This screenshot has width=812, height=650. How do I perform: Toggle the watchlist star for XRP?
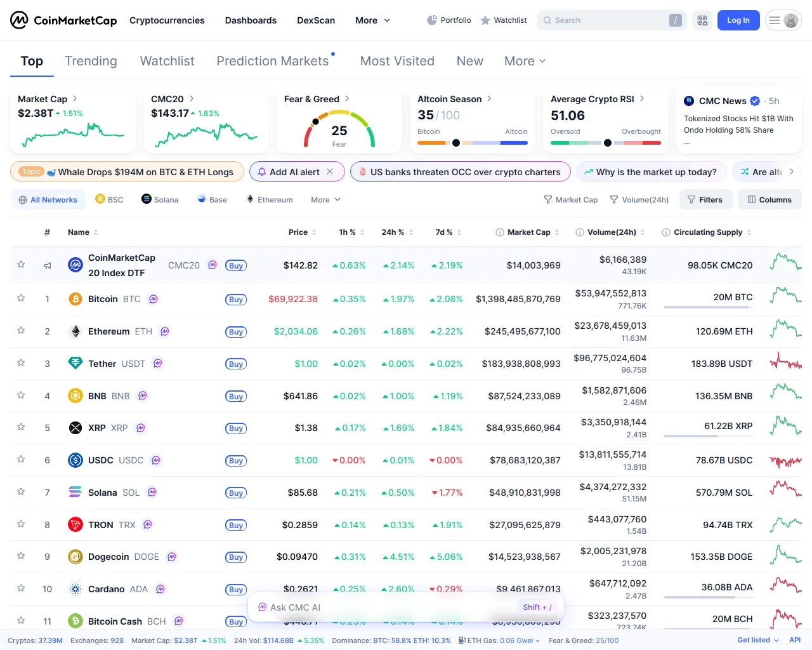21,427
